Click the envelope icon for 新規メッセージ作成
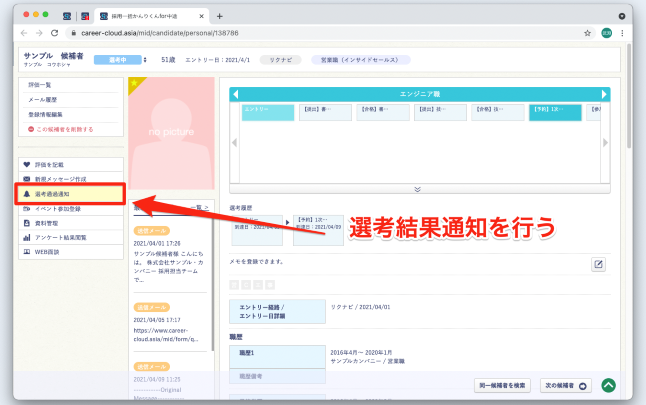Screen dimensions: 646x405 point(26,179)
